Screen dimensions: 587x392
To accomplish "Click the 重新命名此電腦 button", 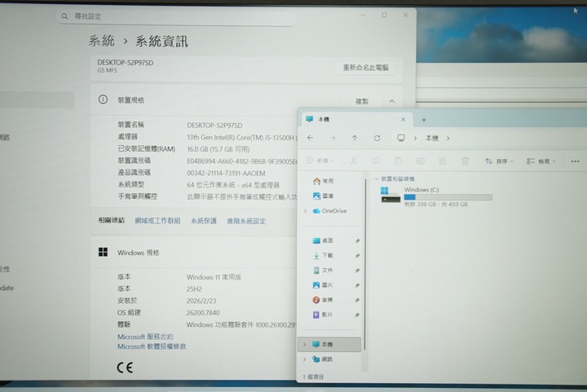I will pos(365,68).
